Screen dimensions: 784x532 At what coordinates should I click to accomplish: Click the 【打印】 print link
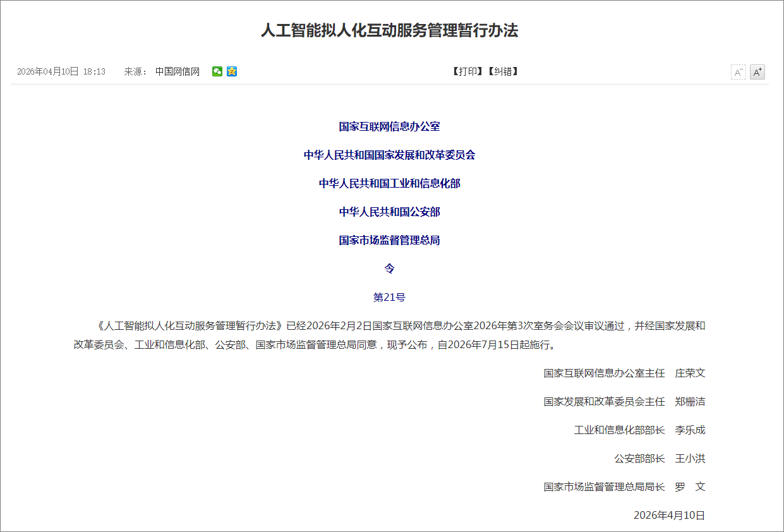(x=467, y=71)
